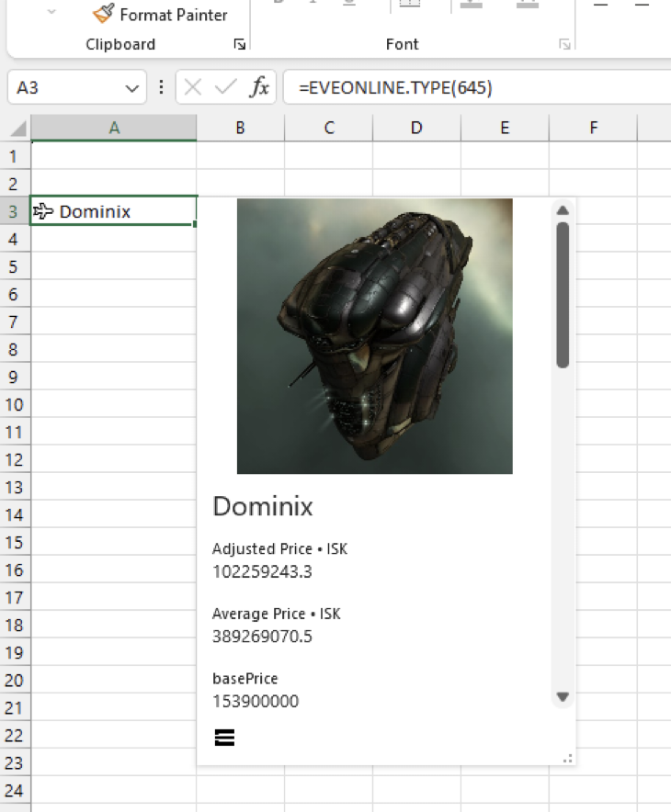Click the Select All corner triangle

[x=18, y=128]
